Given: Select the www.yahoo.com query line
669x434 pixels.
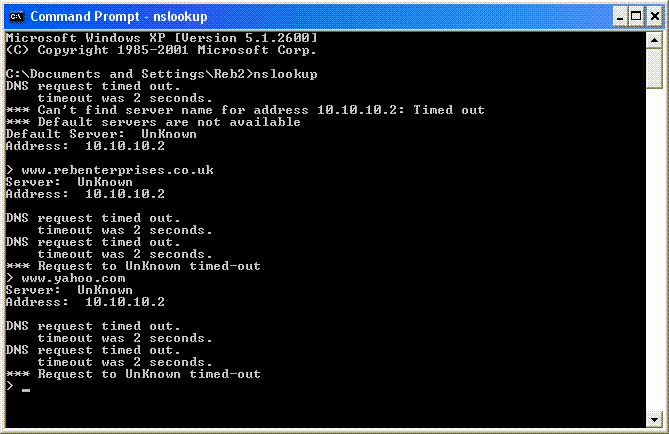Looking at the screenshot, I should (x=66, y=279).
